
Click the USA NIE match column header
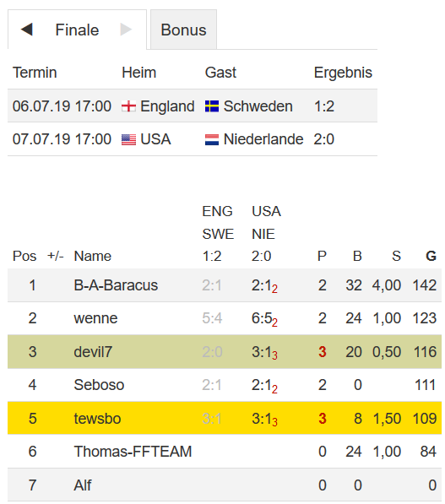point(266,234)
